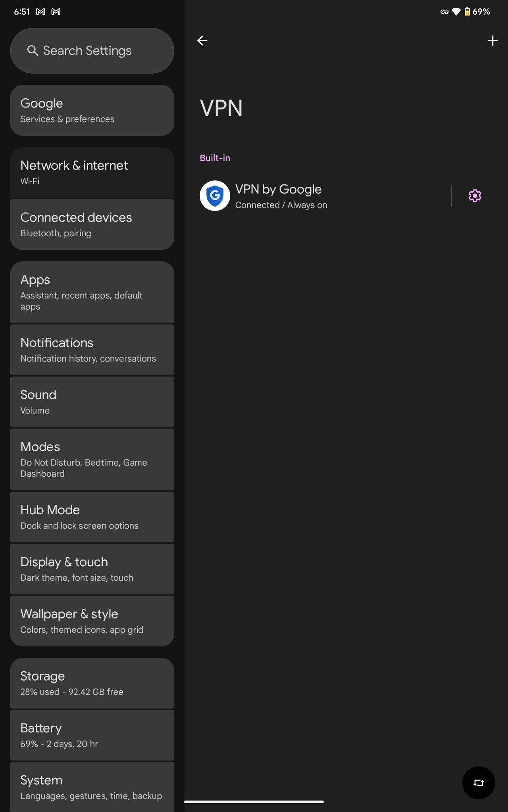Open Display & touch settings
508x812 pixels.
[x=92, y=569]
